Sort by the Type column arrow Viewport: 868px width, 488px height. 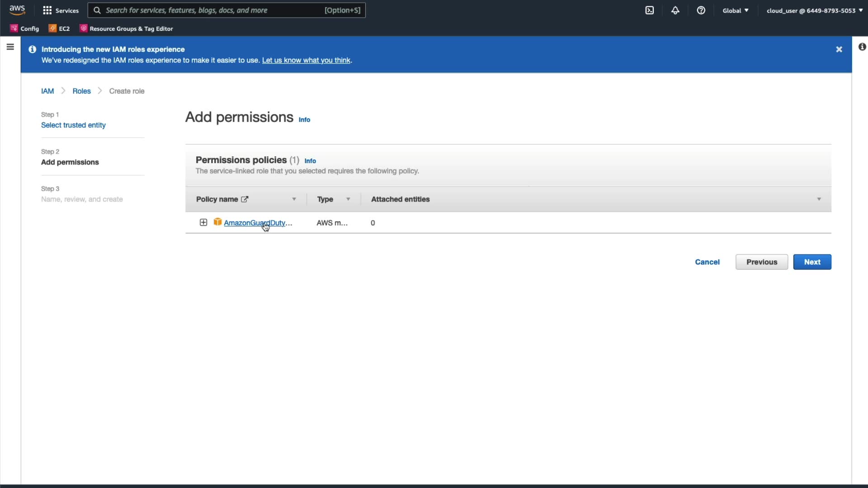click(348, 199)
